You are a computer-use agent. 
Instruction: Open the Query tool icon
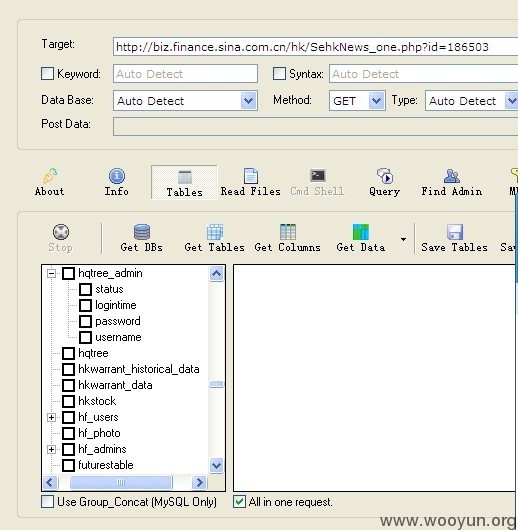(x=385, y=176)
